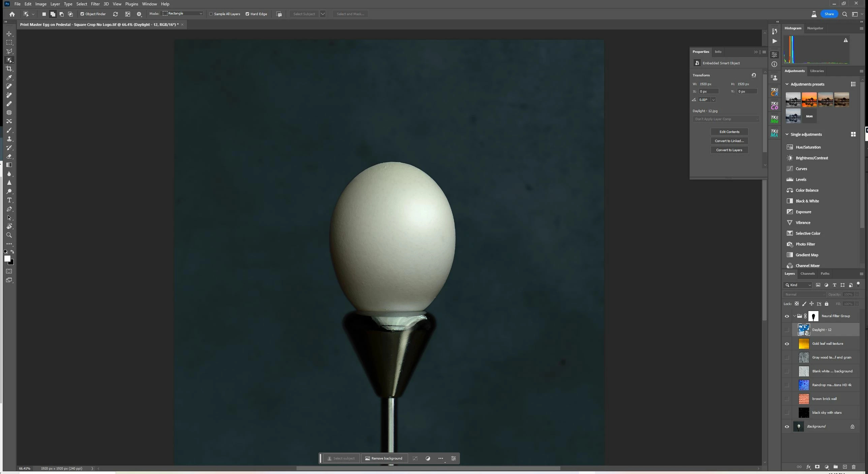The height and width of the screenshot is (474, 868).
Task: Switch to the Channels tab
Action: pyautogui.click(x=807, y=274)
